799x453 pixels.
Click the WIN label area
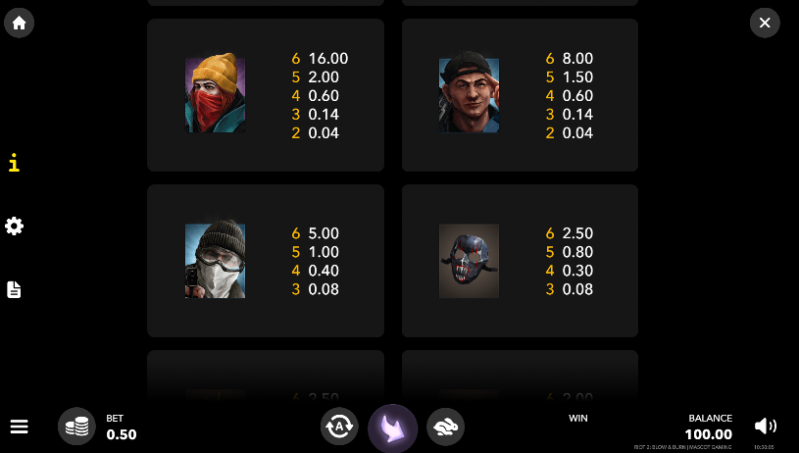(x=578, y=418)
